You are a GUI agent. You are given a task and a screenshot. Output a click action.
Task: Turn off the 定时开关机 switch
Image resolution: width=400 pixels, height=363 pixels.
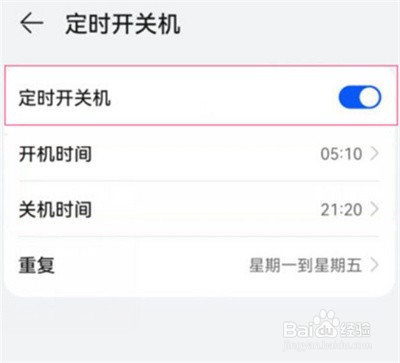pyautogui.click(x=360, y=97)
